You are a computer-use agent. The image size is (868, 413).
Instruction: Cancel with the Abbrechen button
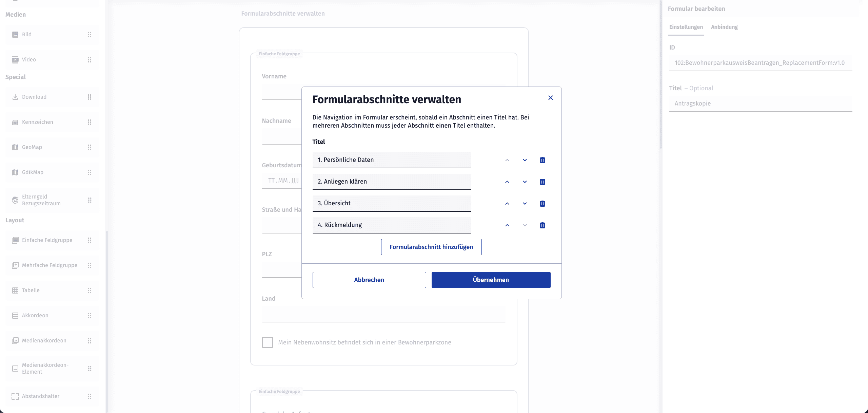coord(369,280)
